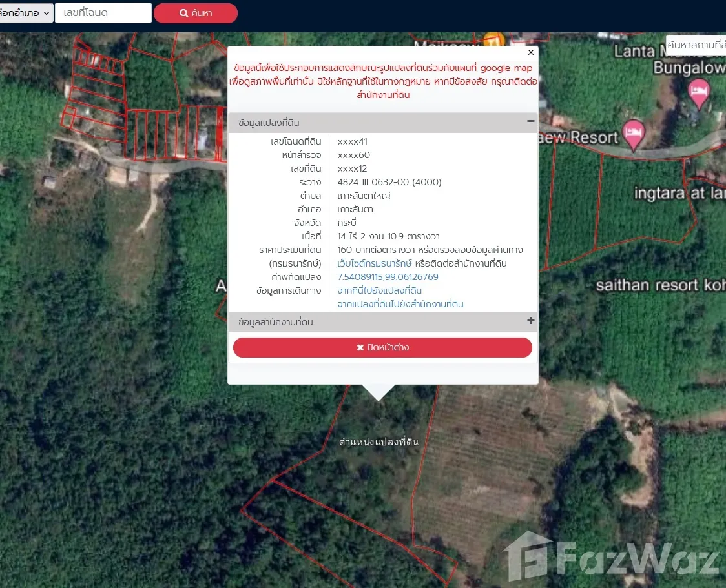This screenshot has width=726, height=588.
Task: Click the FazWaz watermark logo
Action: pos(610,558)
